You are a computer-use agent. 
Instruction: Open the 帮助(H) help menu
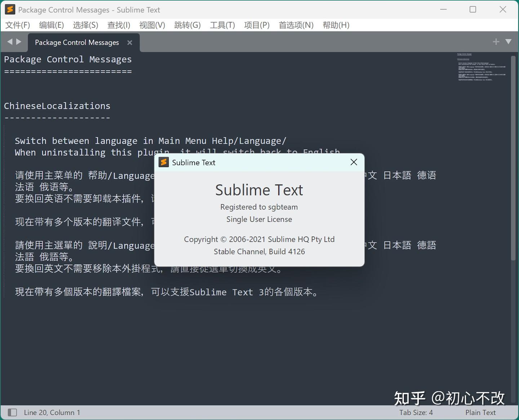tap(336, 25)
